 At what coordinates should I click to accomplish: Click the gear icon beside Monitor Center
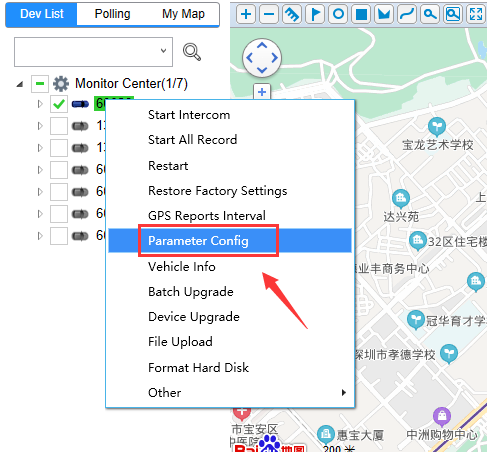[61, 84]
